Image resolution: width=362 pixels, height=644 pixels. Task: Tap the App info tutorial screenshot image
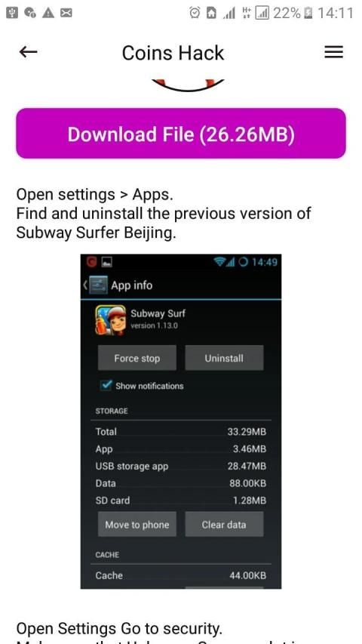pyautogui.click(x=181, y=421)
